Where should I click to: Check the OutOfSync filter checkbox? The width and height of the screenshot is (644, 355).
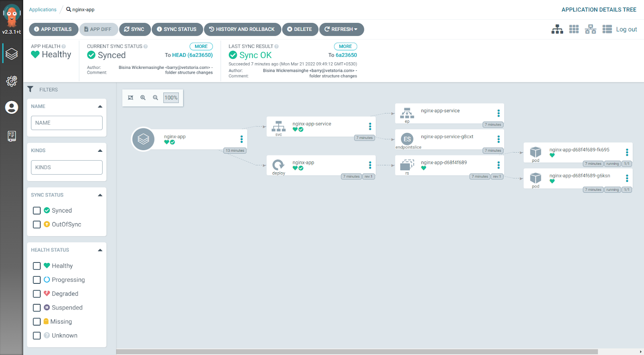click(37, 225)
